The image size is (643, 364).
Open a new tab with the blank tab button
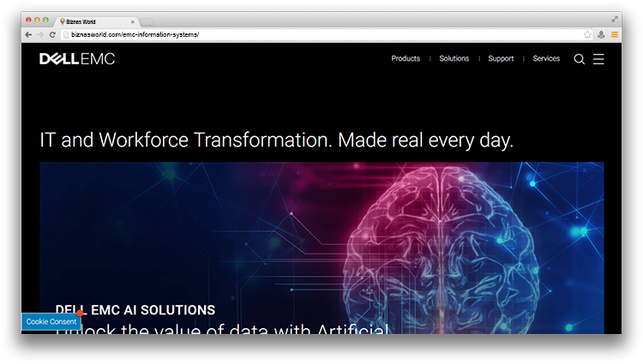147,21
